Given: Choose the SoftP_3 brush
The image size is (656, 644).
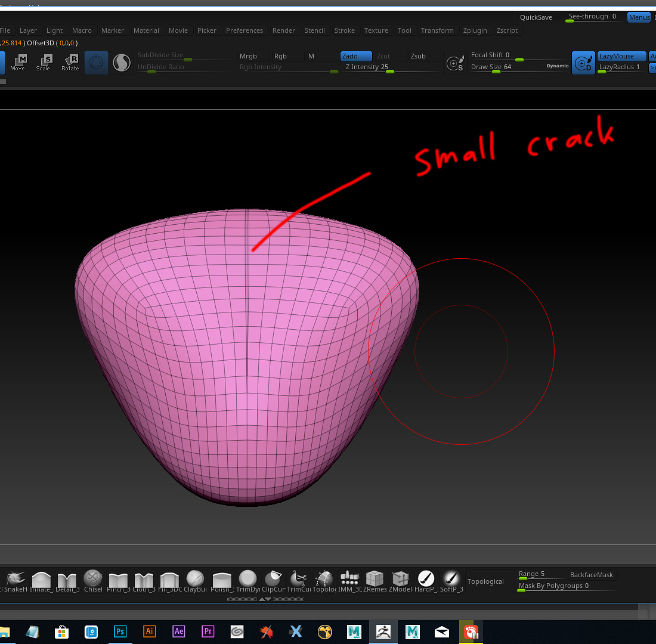Looking at the screenshot, I should 451,581.
